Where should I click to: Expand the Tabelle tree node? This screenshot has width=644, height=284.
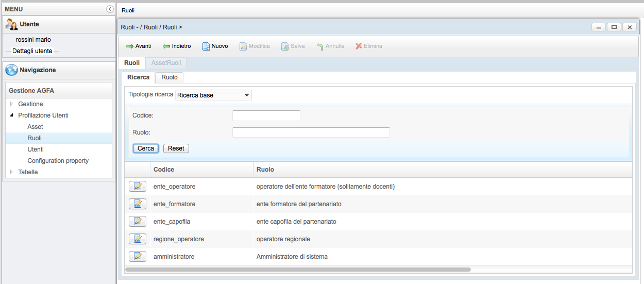pyautogui.click(x=12, y=172)
